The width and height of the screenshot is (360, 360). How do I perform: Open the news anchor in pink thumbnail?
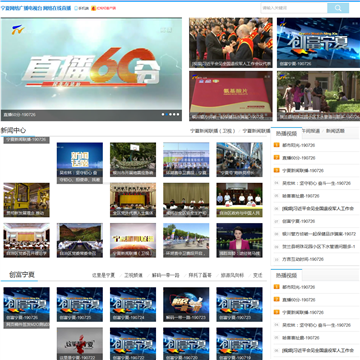click(239, 240)
